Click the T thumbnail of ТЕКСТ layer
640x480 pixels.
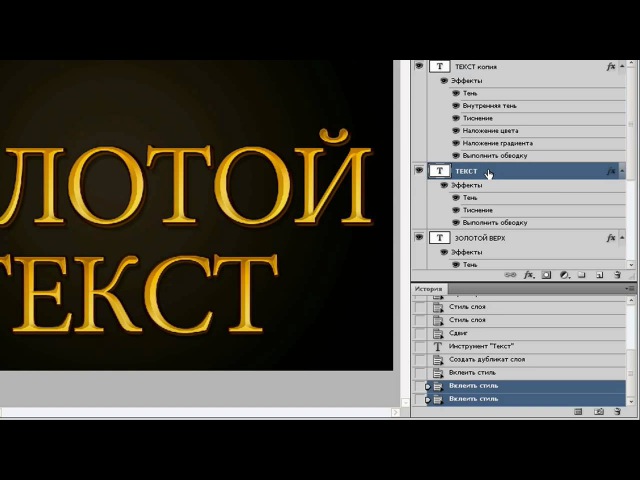[x=440, y=171]
